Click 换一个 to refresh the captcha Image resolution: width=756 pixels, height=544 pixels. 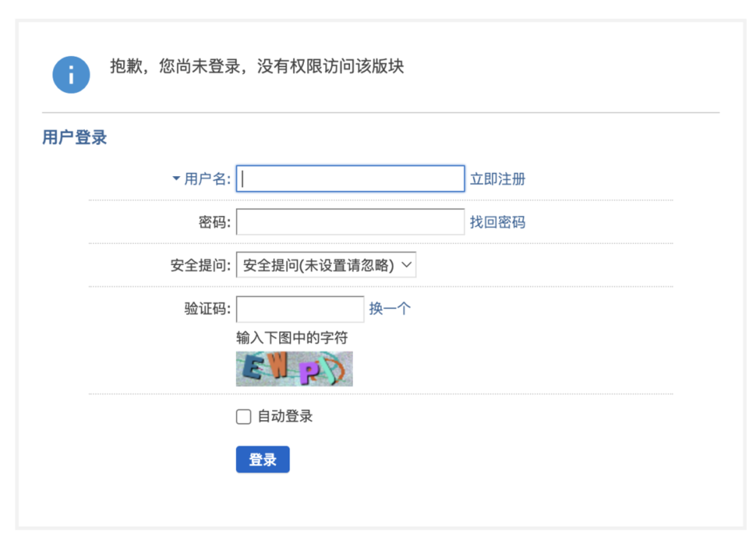tap(389, 308)
